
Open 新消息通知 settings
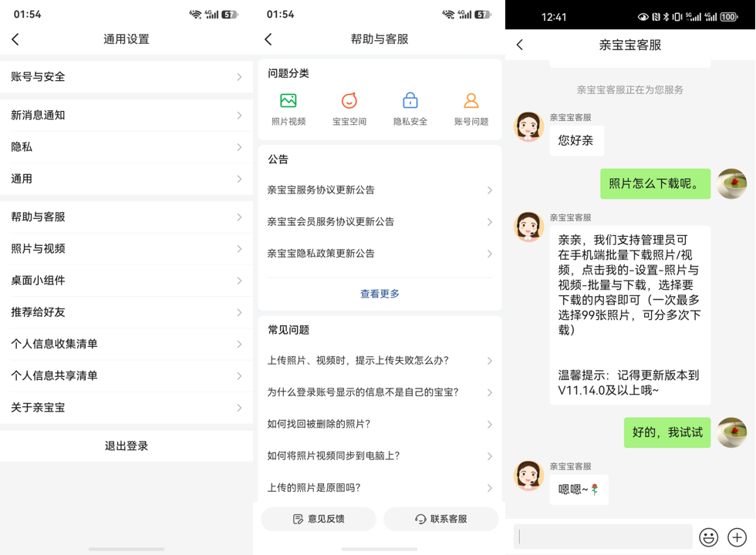pyautogui.click(x=127, y=115)
